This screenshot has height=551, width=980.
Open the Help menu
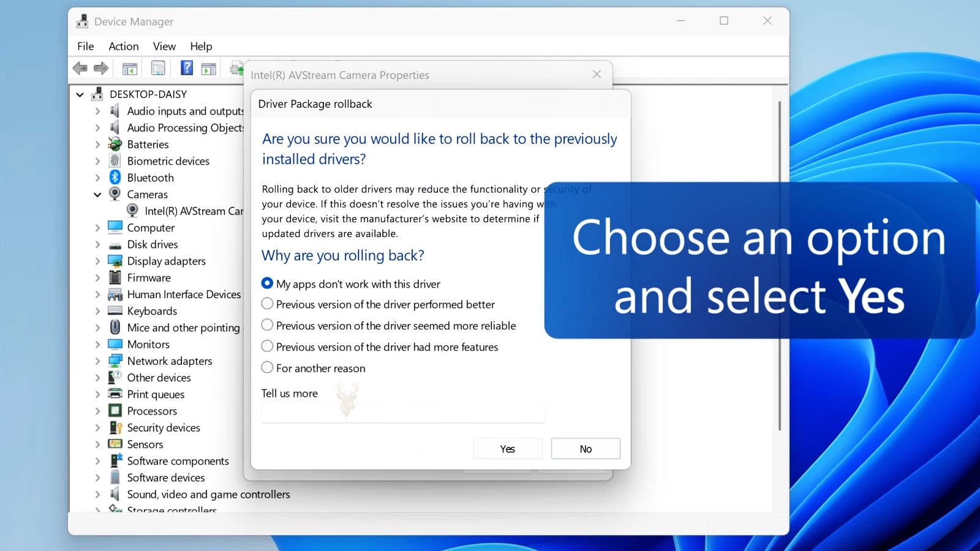pyautogui.click(x=201, y=47)
